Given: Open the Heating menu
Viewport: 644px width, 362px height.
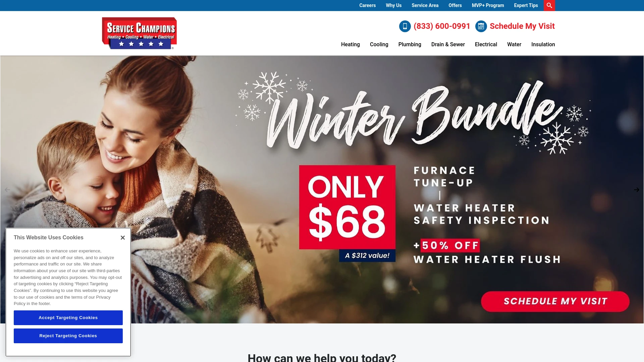Looking at the screenshot, I should tap(350, 44).
